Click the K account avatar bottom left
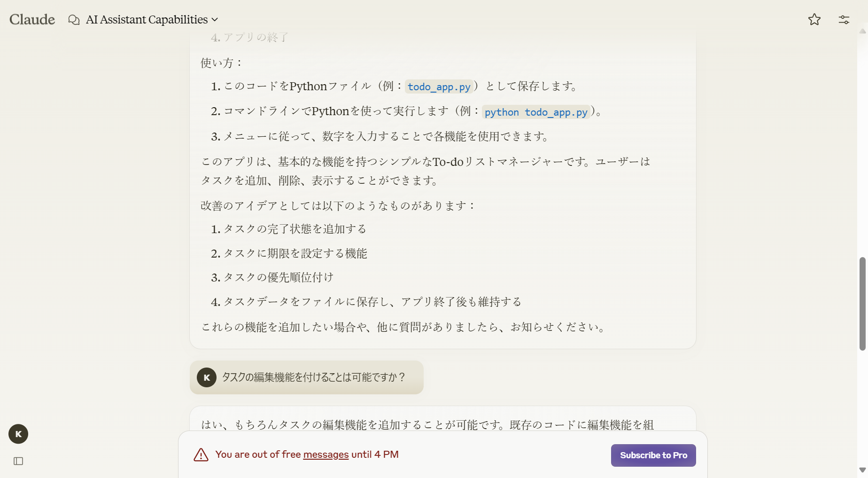868x478 pixels. tap(18, 434)
